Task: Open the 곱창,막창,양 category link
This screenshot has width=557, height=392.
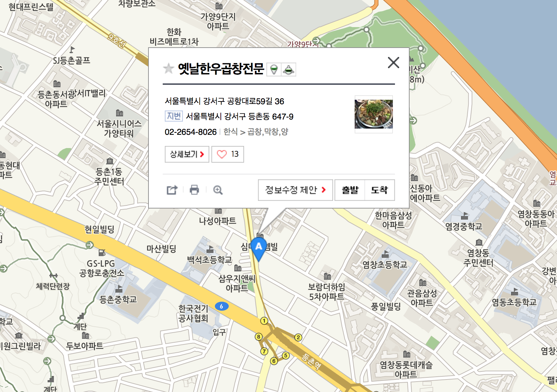Action: (x=268, y=132)
